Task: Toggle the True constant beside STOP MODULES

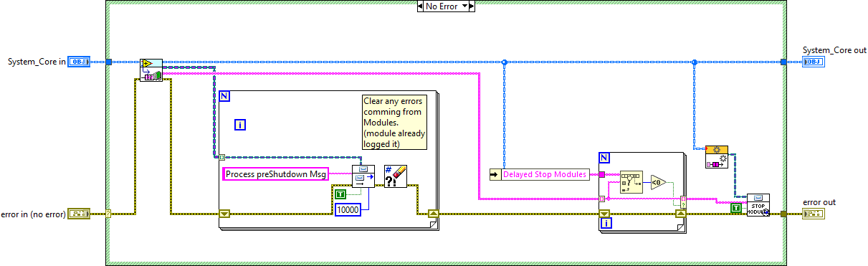Action: 735,208
